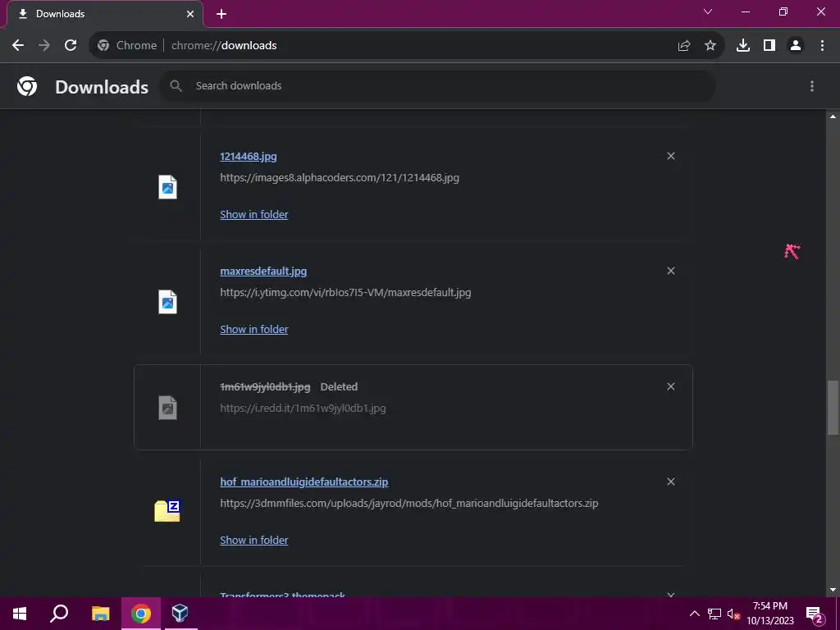Open Windows taskbar search
This screenshot has width=840, height=630.
pos(59,614)
